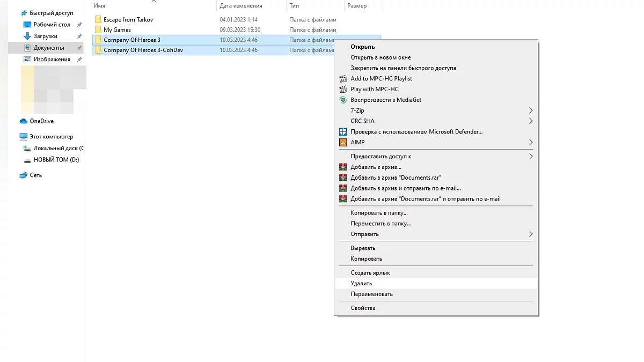The width and height of the screenshot is (644, 362).
Task: Click the Изображения pictures icon
Action: pyautogui.click(x=28, y=60)
